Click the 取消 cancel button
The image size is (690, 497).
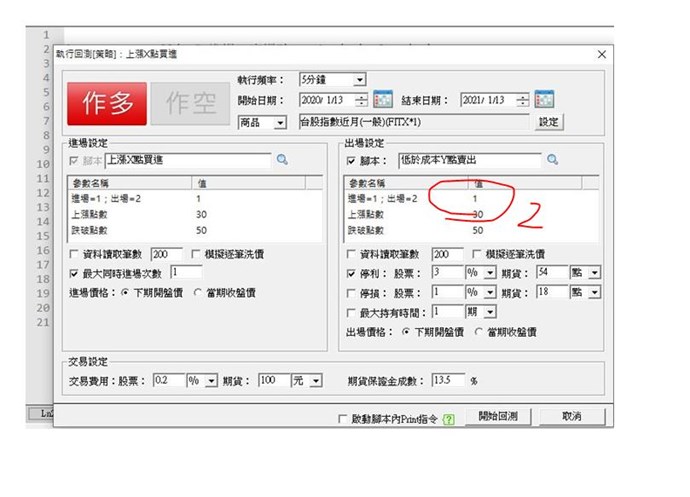pos(571,417)
